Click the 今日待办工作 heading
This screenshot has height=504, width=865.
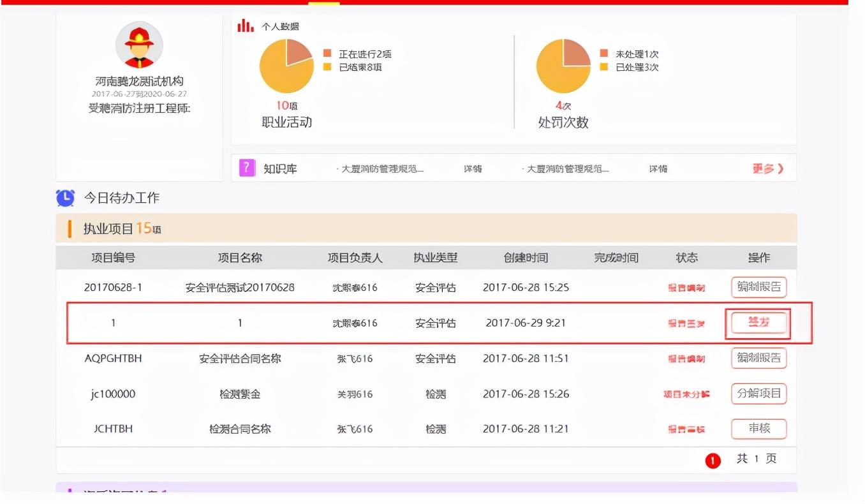point(122,198)
